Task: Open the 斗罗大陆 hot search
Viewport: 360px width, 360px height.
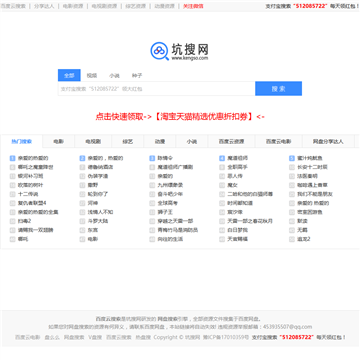Action: [98, 221]
